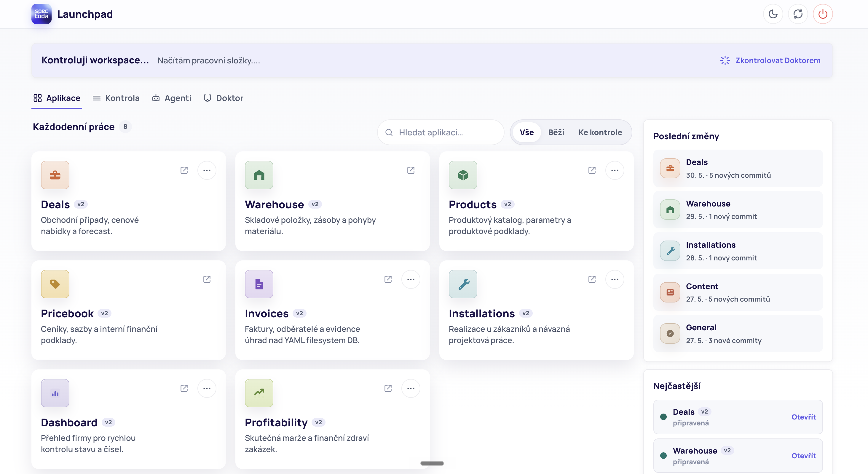The height and width of the screenshot is (474, 868).
Task: Open the Invoices card more menu
Action: coord(411,279)
